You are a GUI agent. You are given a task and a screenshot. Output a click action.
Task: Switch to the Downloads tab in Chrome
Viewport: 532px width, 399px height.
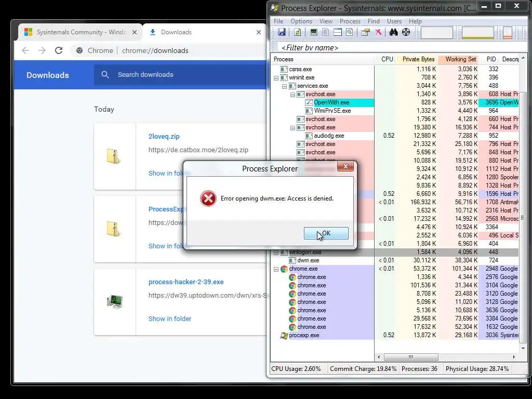pyautogui.click(x=204, y=32)
